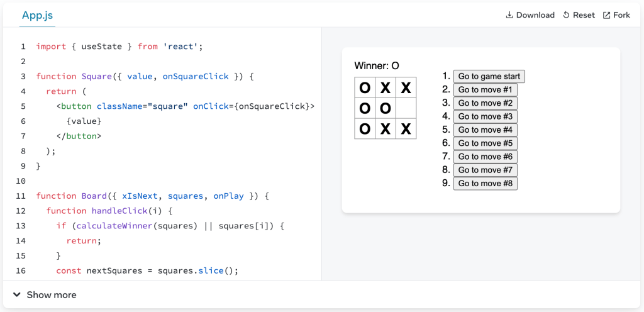Click the bottom-middle X square
Image resolution: width=644 pixels, height=312 pixels.
386,128
